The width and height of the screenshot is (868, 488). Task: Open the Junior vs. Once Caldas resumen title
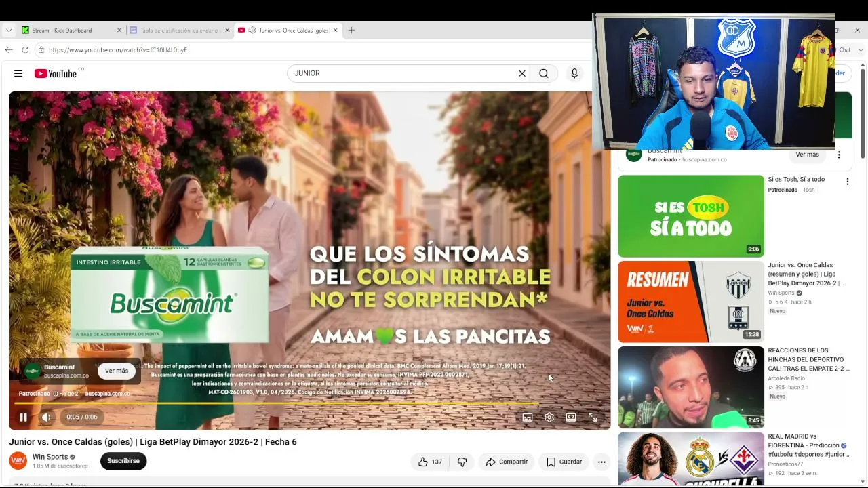(807, 274)
